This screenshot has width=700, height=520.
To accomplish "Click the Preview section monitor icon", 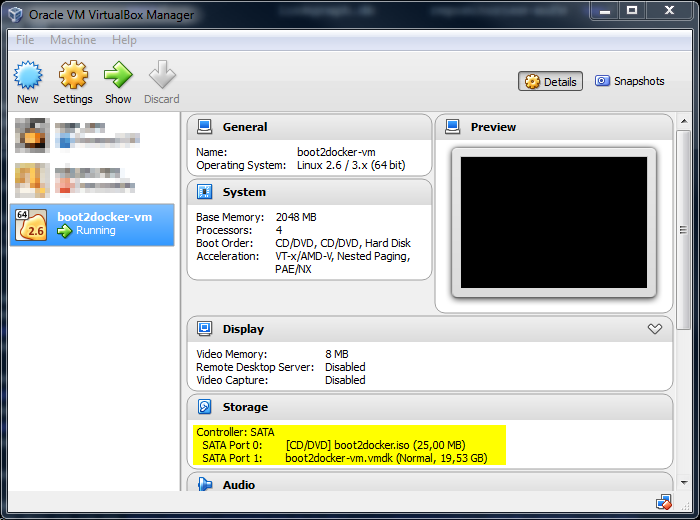I will coord(453,127).
